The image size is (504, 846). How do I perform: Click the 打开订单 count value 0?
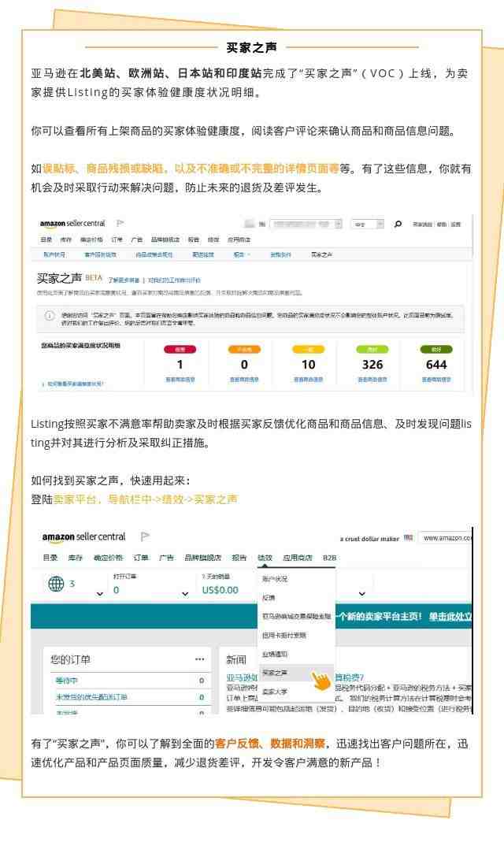point(116,590)
